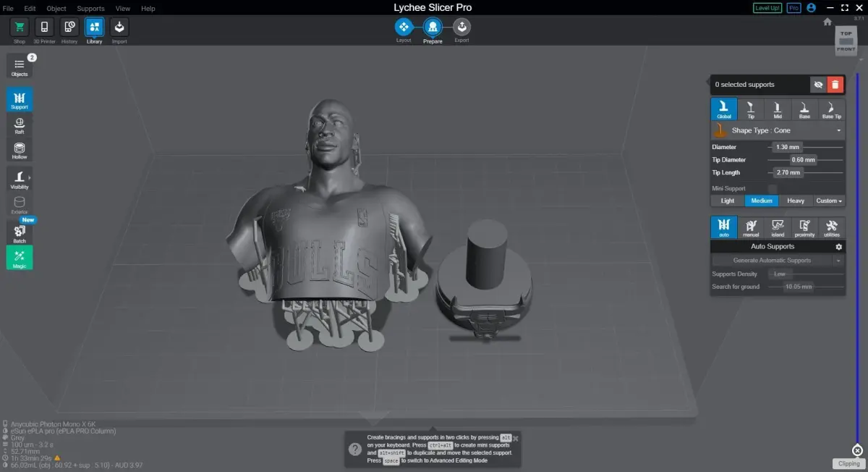The image size is (868, 472).
Task: Open the Hollow tool
Action: (x=20, y=151)
